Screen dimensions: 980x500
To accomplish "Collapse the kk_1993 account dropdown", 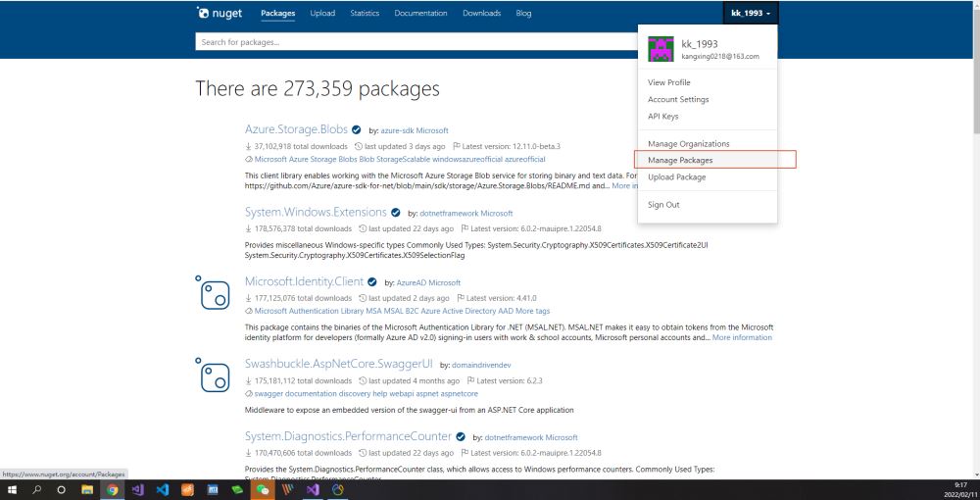I will 751,13.
